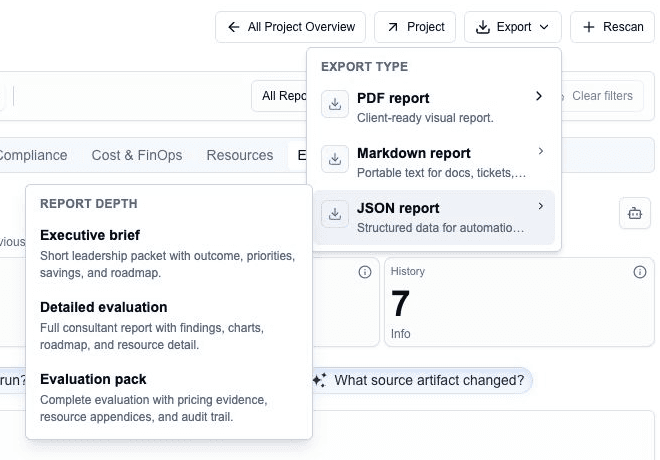Go back to All Project Overview
660x460 pixels.
pyautogui.click(x=290, y=27)
